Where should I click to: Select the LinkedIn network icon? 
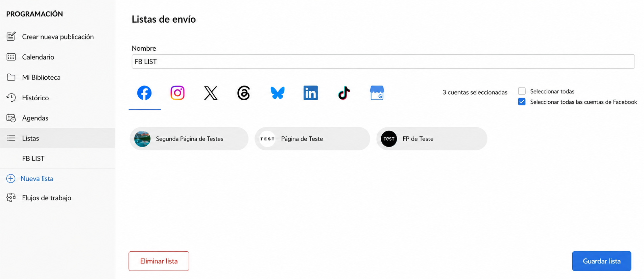310,93
